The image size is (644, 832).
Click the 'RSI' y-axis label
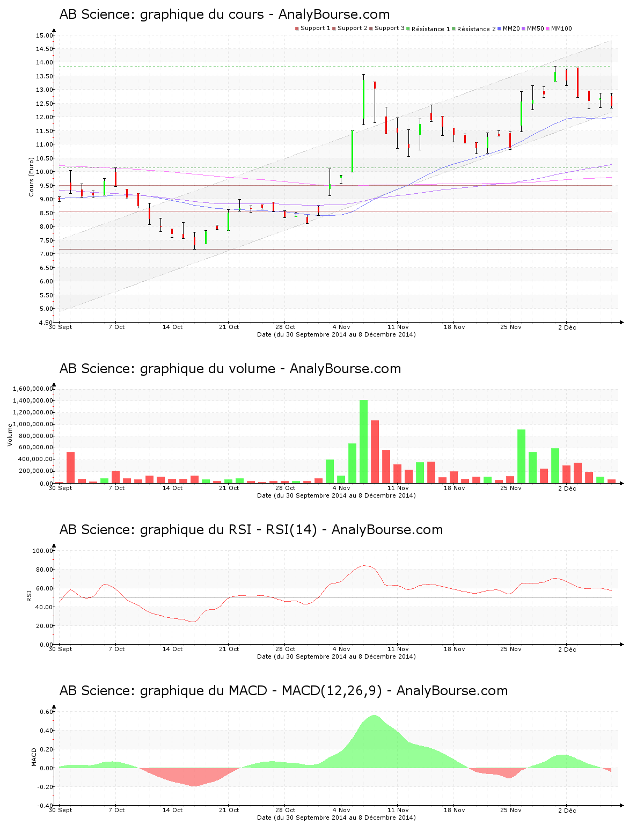click(29, 595)
